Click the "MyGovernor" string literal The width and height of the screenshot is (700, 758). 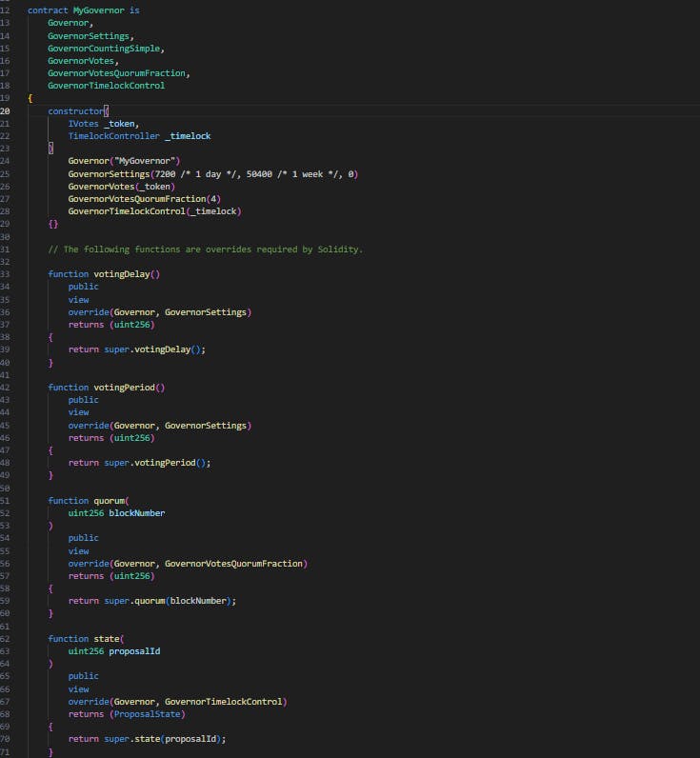point(146,161)
